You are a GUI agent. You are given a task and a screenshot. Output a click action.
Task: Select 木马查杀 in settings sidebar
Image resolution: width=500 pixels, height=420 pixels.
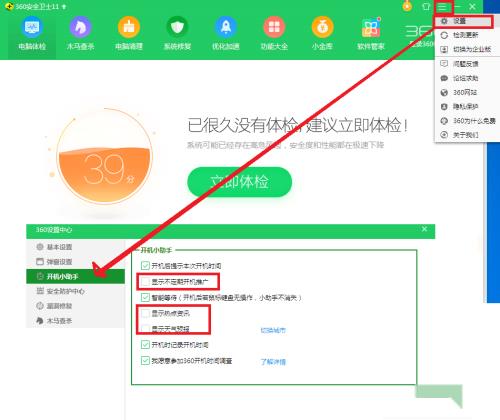(76, 321)
